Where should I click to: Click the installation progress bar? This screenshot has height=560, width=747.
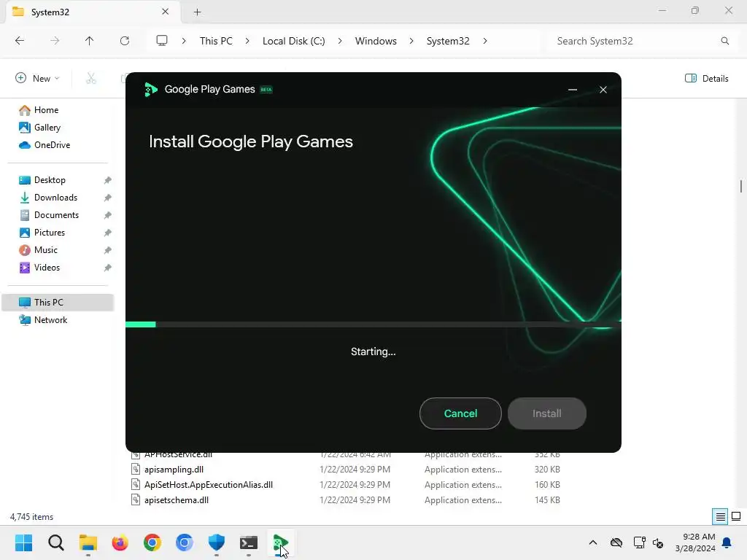coord(373,324)
